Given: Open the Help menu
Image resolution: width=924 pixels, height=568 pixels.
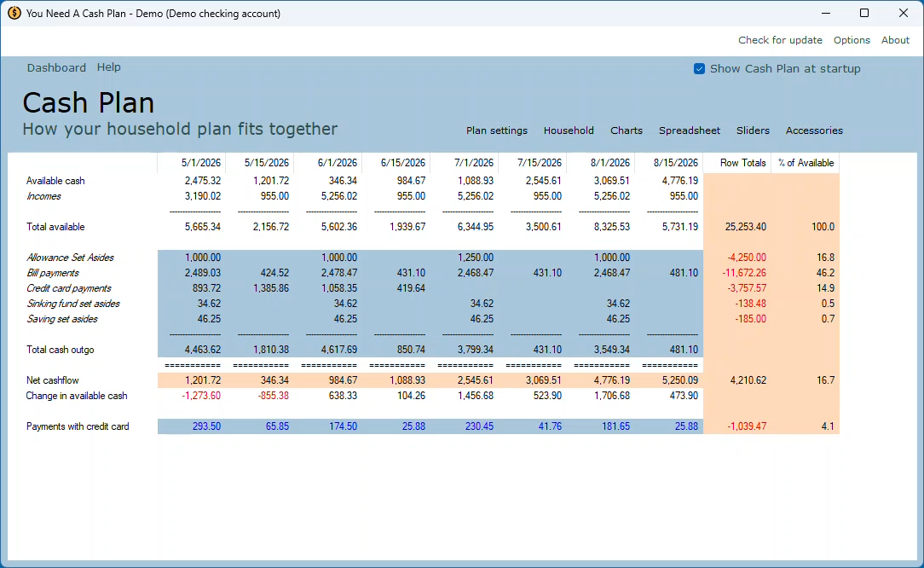Looking at the screenshot, I should click(x=108, y=67).
